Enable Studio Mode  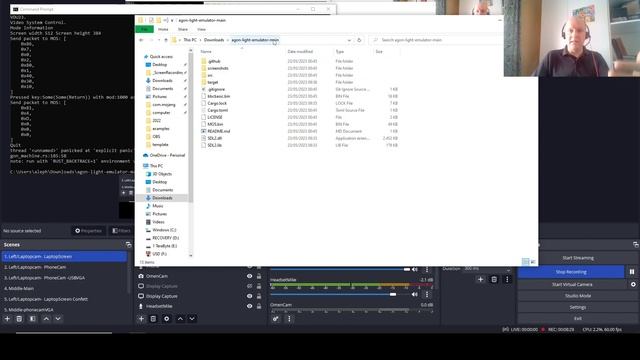[x=578, y=296]
